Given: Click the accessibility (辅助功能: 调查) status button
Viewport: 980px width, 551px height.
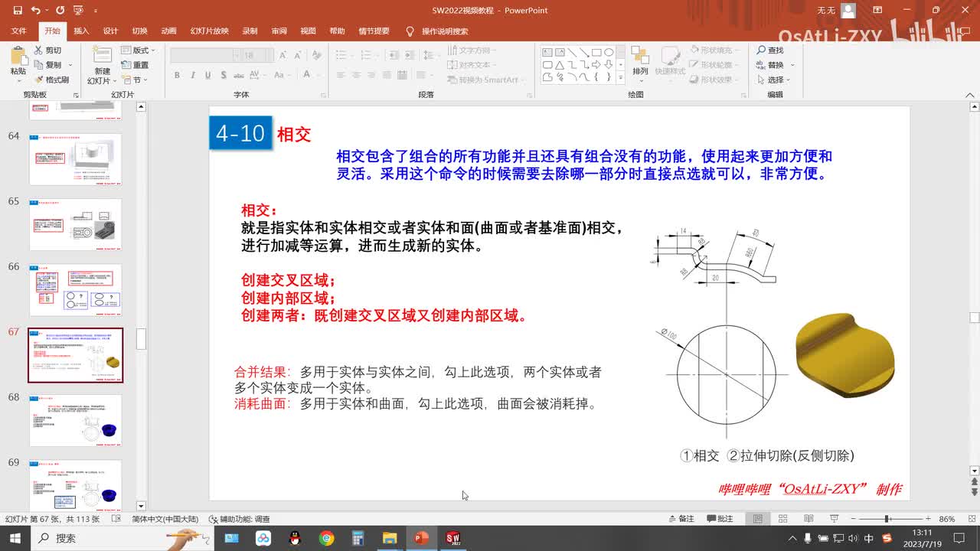Looking at the screenshot, I should tap(239, 519).
